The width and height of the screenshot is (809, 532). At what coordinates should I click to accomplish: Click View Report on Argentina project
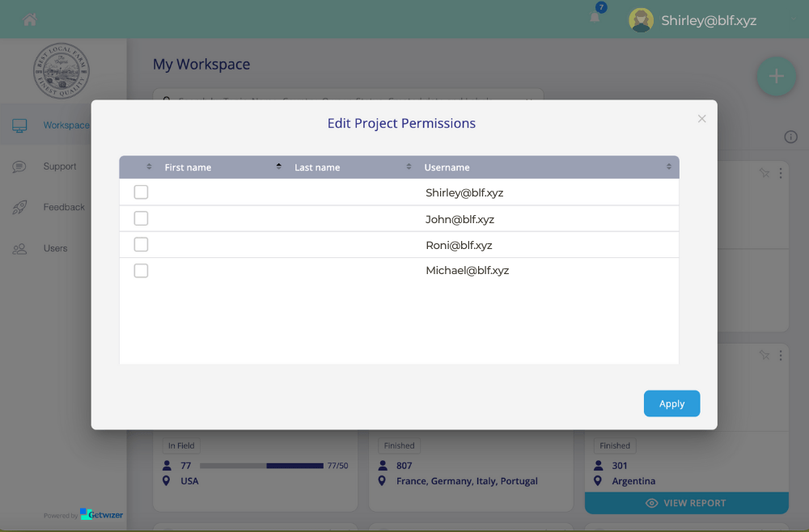[686, 503]
